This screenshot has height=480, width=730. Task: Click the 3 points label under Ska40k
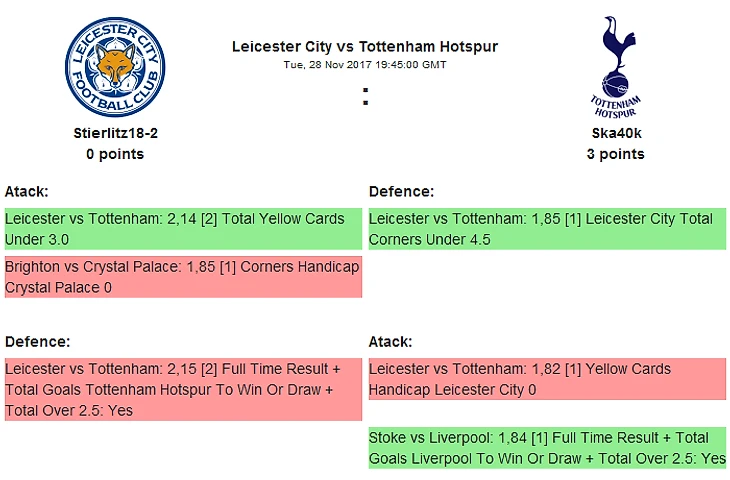tap(615, 154)
